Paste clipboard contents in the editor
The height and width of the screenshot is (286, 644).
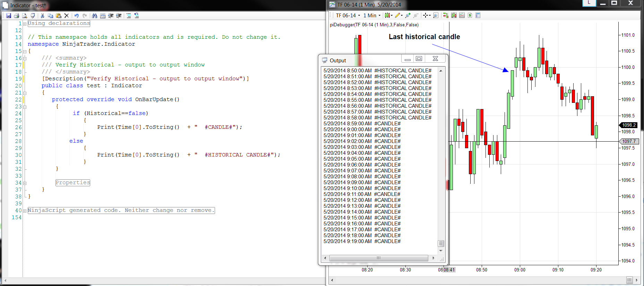pyautogui.click(x=58, y=16)
